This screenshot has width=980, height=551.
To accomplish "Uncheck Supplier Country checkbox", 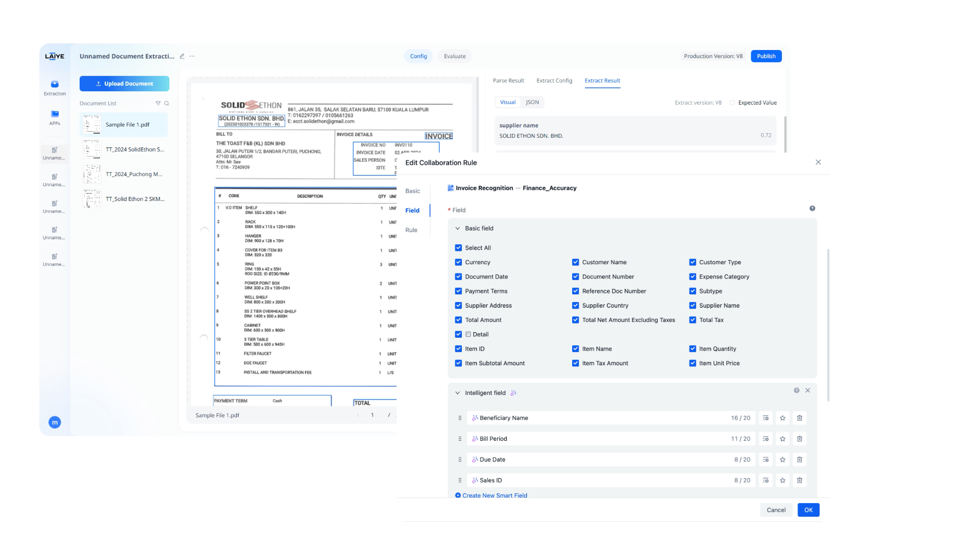I will click(575, 306).
